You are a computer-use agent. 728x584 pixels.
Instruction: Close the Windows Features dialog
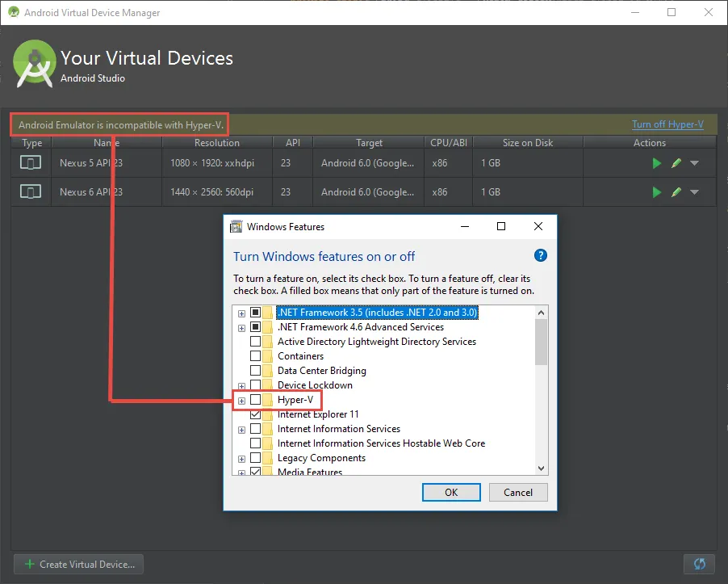(538, 226)
